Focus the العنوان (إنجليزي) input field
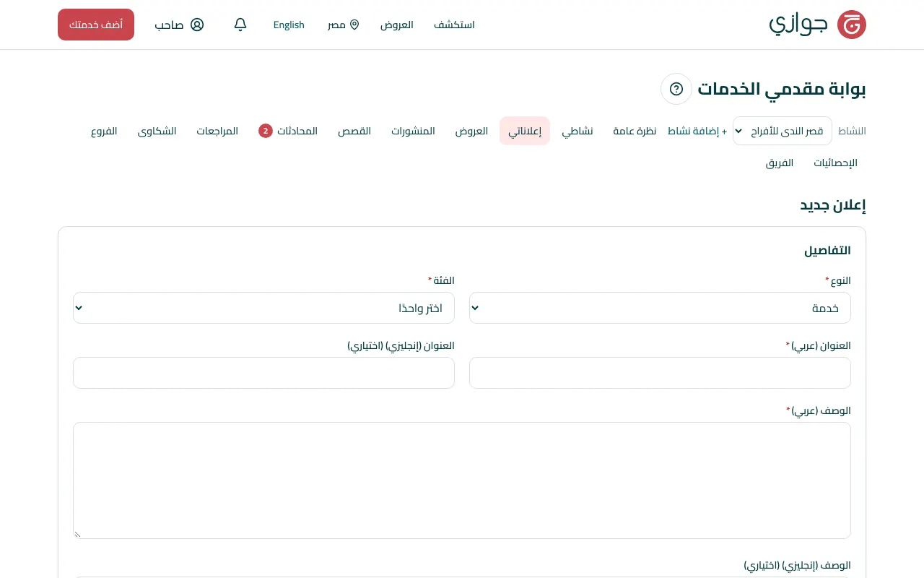The height and width of the screenshot is (578, 924). (263, 373)
